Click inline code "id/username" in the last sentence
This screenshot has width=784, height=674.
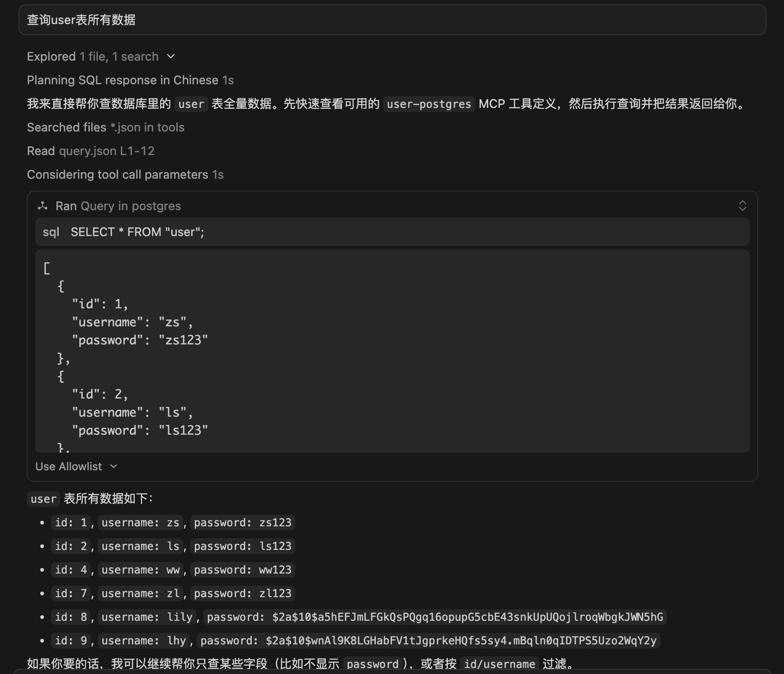(499, 664)
